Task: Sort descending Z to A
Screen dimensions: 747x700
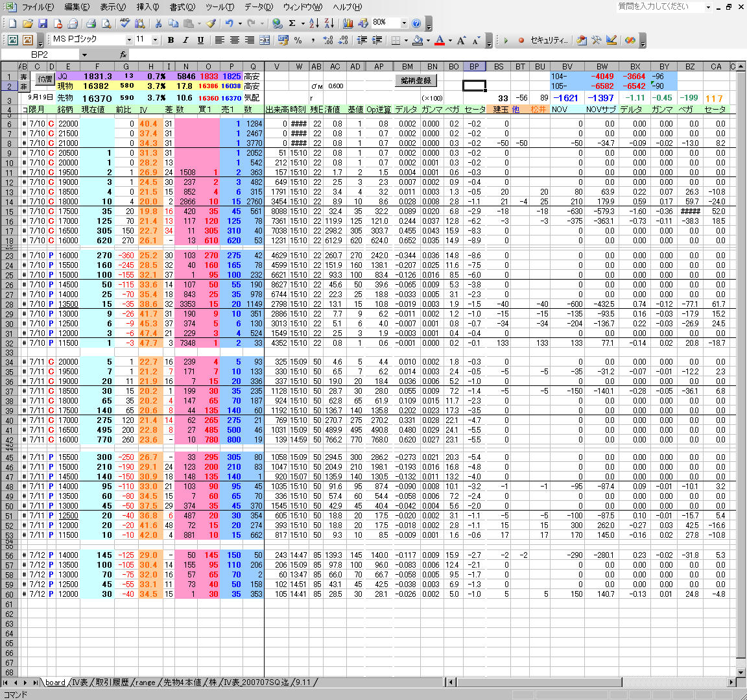Action: pos(329,23)
